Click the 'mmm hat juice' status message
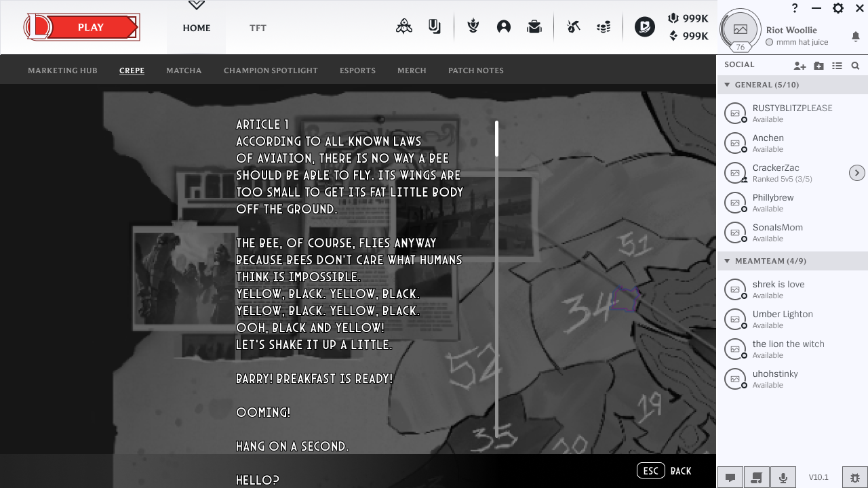This screenshot has height=488, width=868. click(802, 42)
